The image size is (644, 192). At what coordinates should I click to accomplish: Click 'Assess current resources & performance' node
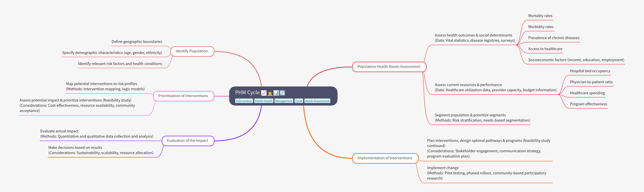(x=495, y=87)
